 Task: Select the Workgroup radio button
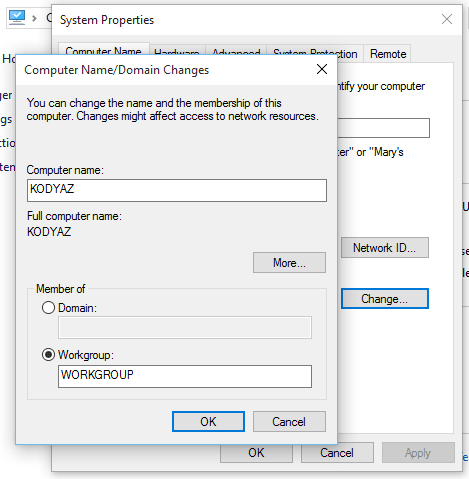(48, 354)
